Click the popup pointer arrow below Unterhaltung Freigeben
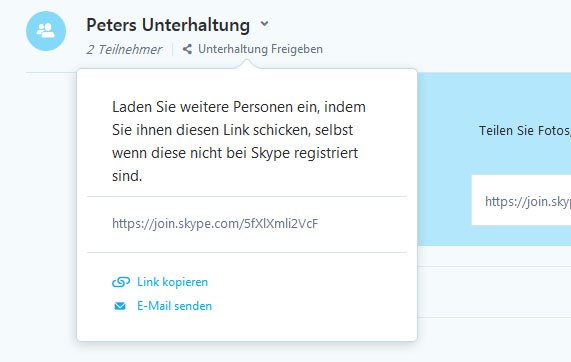The width and height of the screenshot is (571, 362). [x=247, y=64]
